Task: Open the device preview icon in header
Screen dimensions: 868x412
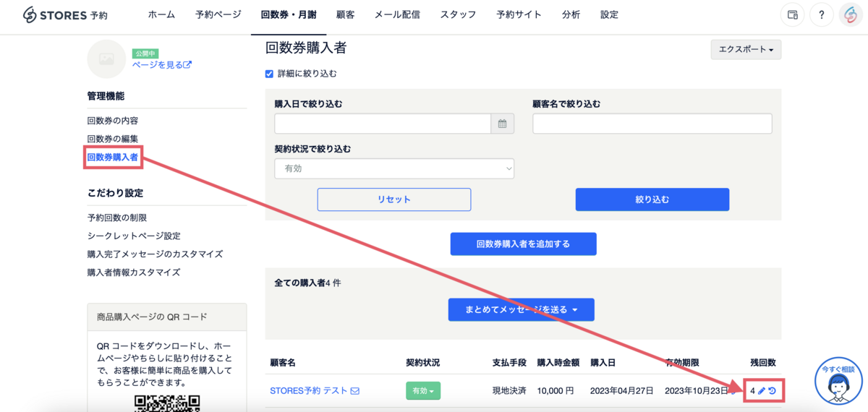Action: click(x=792, y=14)
